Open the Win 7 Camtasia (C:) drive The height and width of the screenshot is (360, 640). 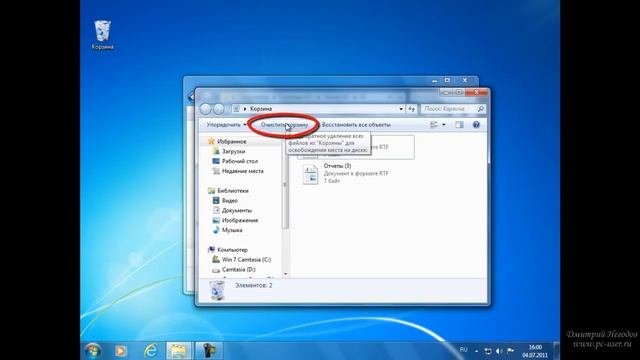pyautogui.click(x=246, y=259)
